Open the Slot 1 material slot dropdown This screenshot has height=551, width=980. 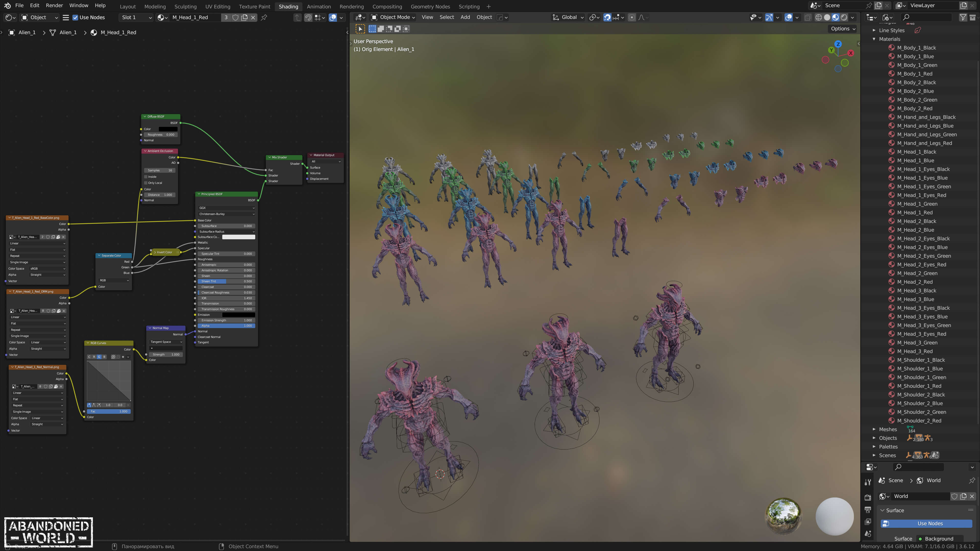[x=136, y=17]
